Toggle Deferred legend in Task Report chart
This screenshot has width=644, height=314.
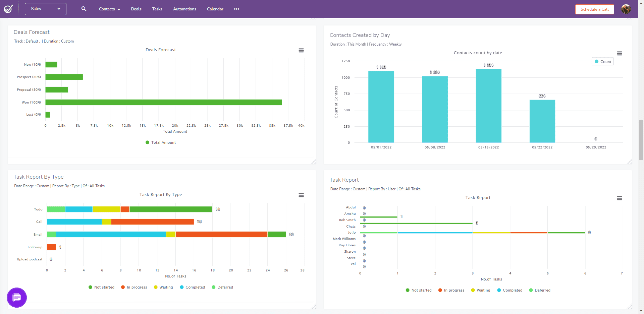click(x=540, y=290)
